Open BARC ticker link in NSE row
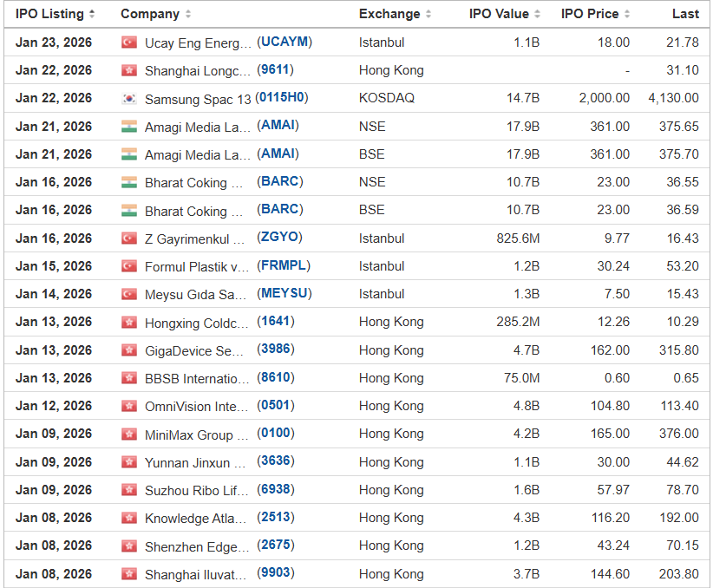The width and height of the screenshot is (713, 588). [x=280, y=181]
